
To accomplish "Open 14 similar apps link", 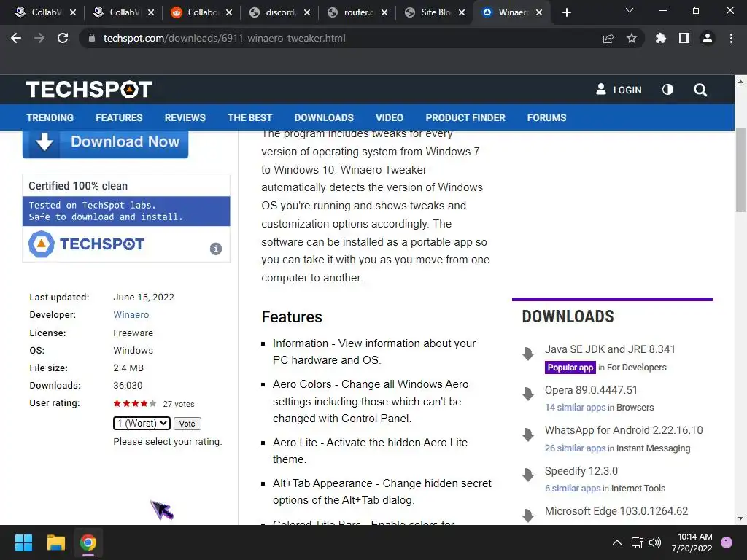I will pyautogui.click(x=575, y=407).
